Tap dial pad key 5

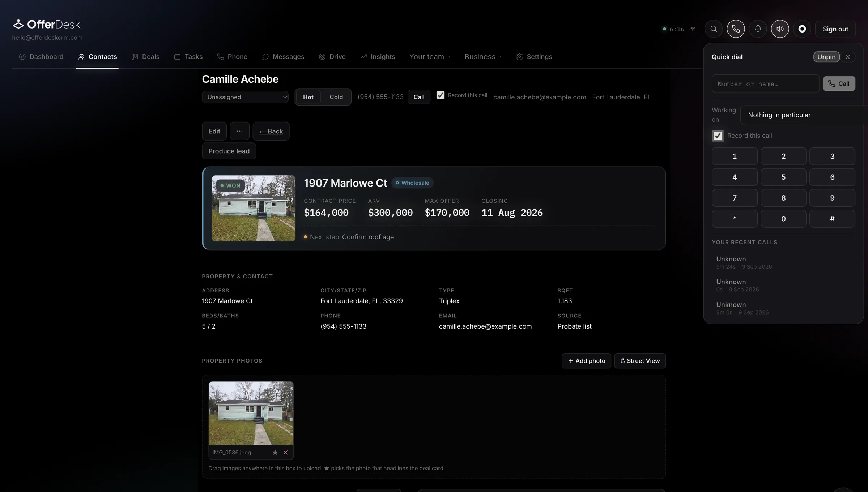(783, 177)
